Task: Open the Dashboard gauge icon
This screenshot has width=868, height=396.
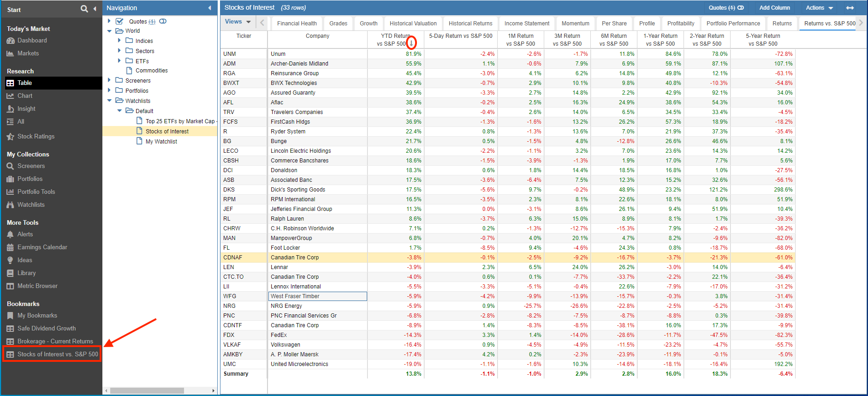Action: 10,41
